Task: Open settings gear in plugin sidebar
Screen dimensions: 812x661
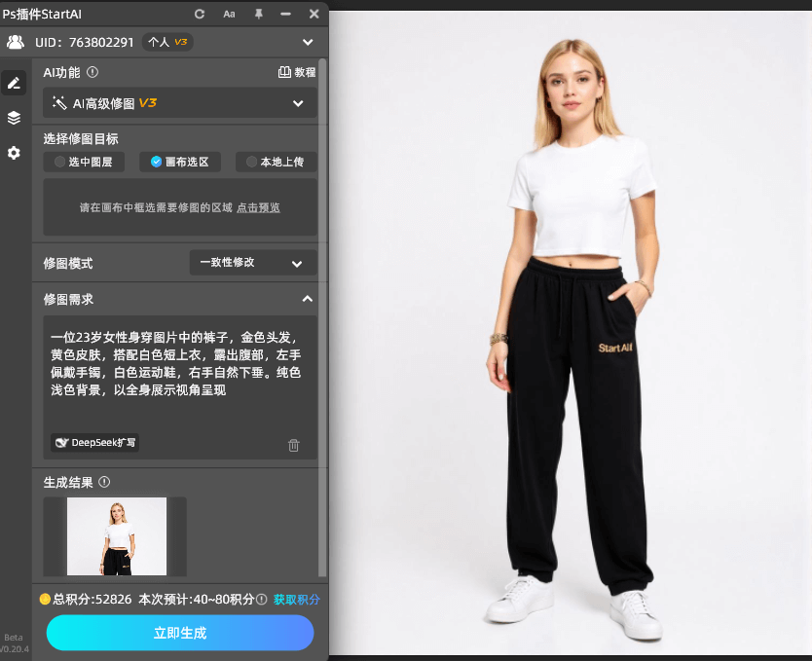Action: 14,153
